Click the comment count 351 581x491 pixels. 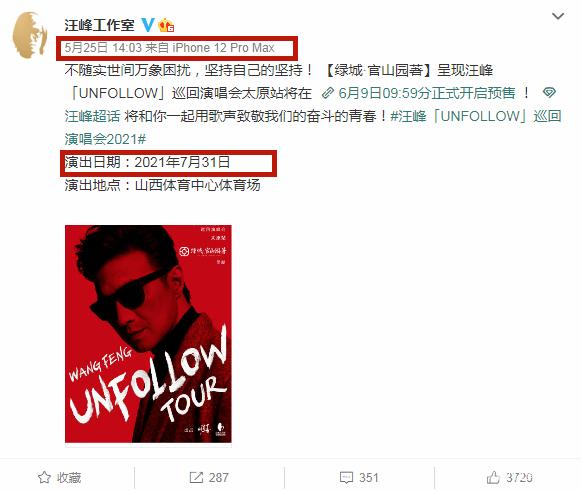[369, 477]
